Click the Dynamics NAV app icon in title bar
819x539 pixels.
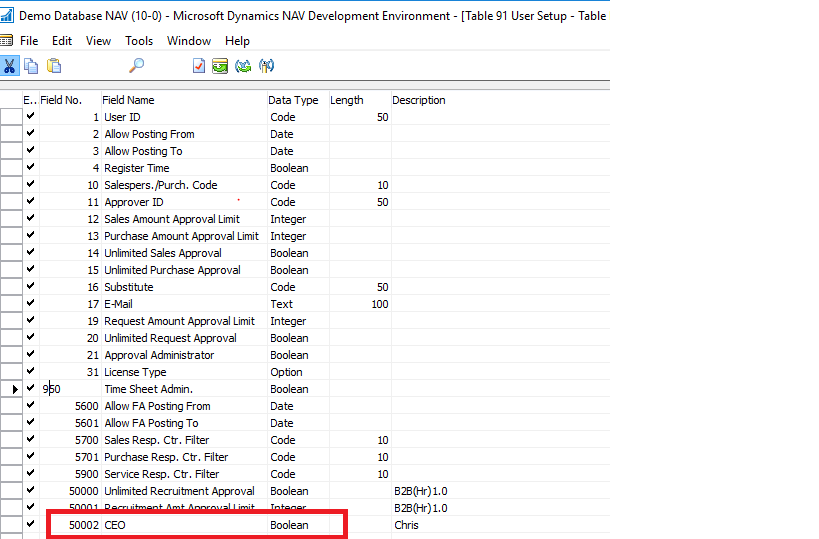(x=7, y=15)
